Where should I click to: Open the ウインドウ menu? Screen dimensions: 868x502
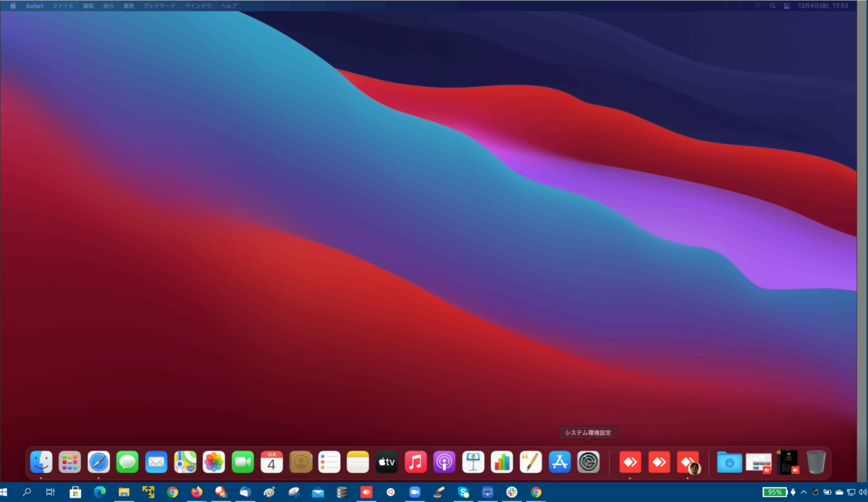coord(198,6)
